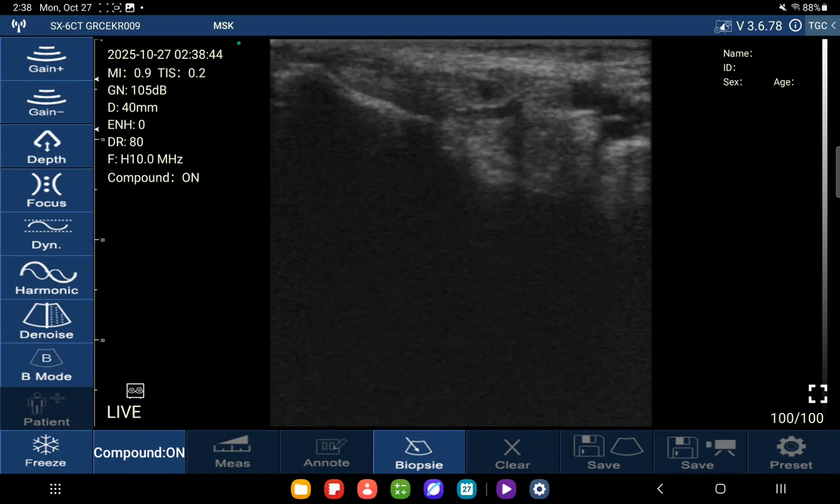The height and width of the screenshot is (504, 840).
Task: Tap the DR: 80 dynamic range value
Action: pos(125,142)
